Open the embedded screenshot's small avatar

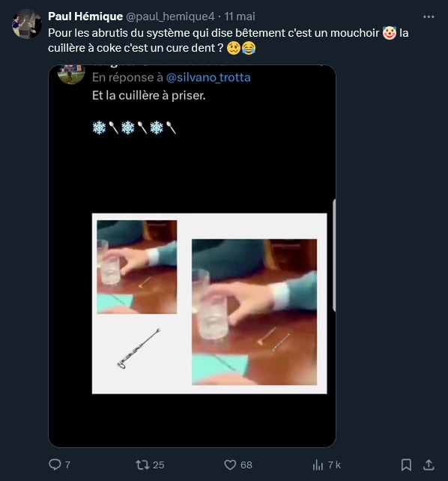point(71,74)
